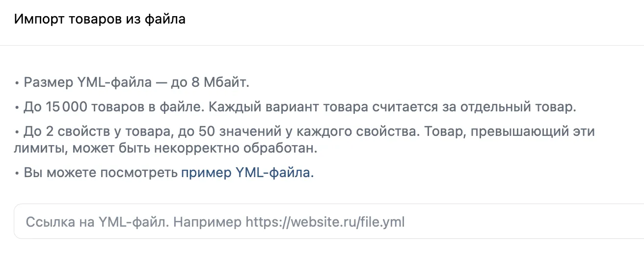The image size is (644, 261).
Task: Click "лимиты, может быть некорректно обработан" line
Action: (x=166, y=148)
